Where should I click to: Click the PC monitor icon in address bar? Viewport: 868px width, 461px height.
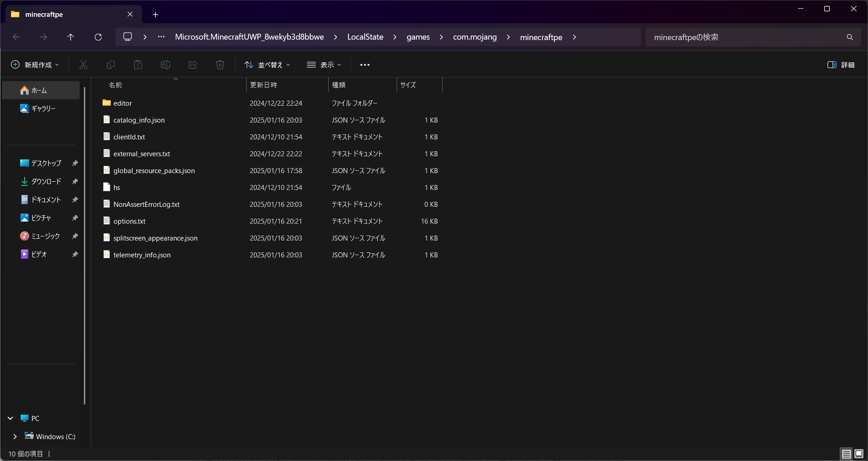[x=128, y=36]
